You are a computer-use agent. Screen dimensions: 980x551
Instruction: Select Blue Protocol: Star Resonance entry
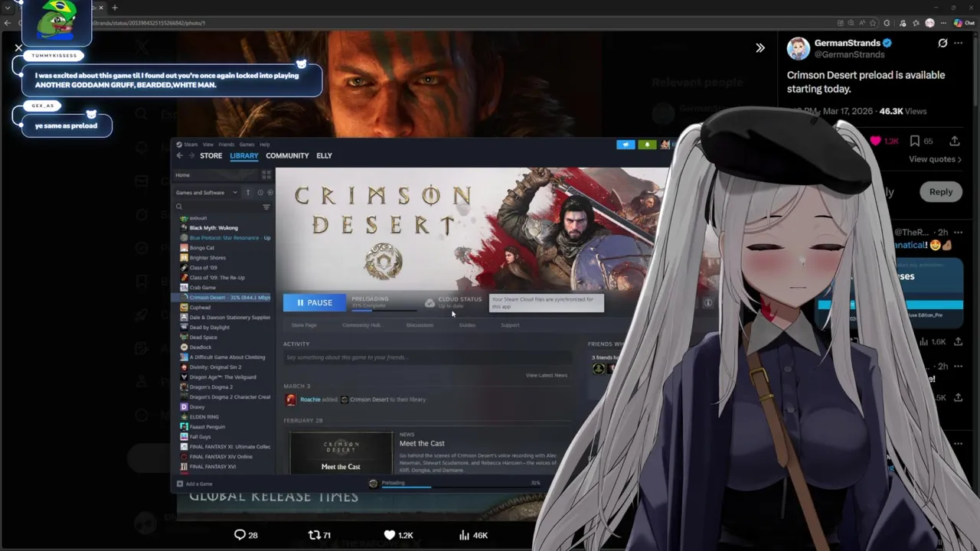(226, 238)
